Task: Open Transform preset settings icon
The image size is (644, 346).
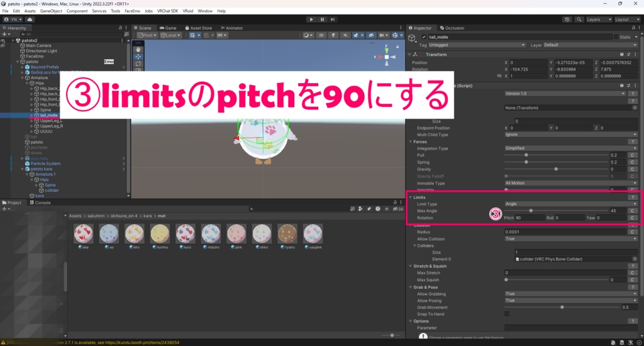Action: (x=628, y=54)
